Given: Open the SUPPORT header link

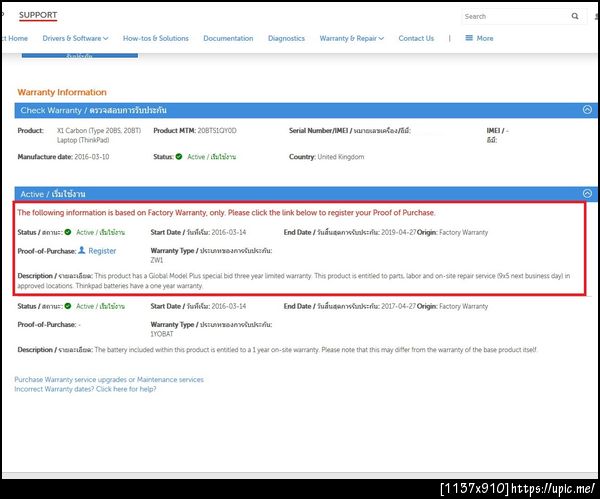Looking at the screenshot, I should tap(38, 15).
